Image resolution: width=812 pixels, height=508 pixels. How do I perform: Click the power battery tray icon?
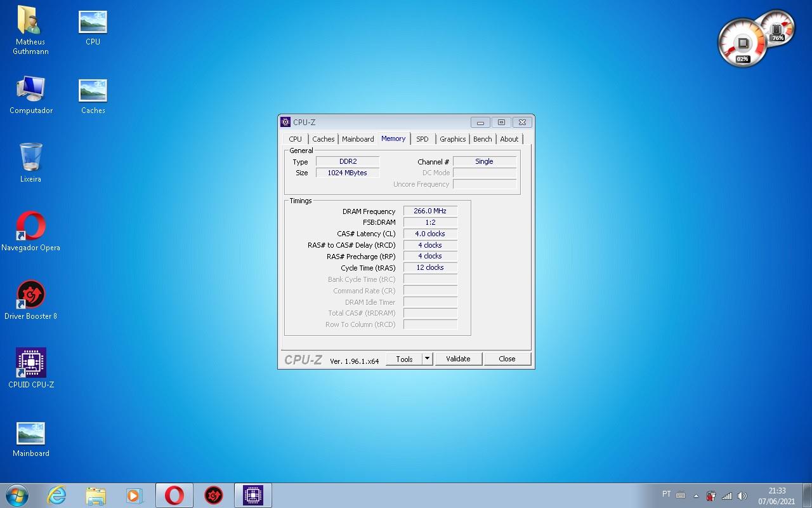tap(711, 496)
